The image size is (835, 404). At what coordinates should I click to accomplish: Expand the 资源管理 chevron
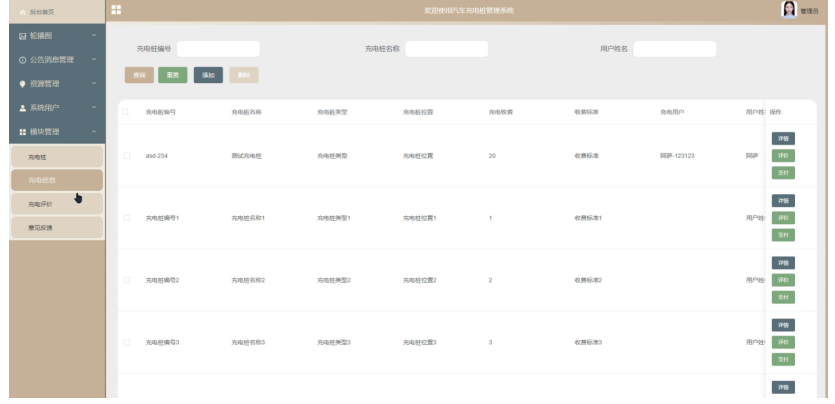pyautogui.click(x=94, y=84)
